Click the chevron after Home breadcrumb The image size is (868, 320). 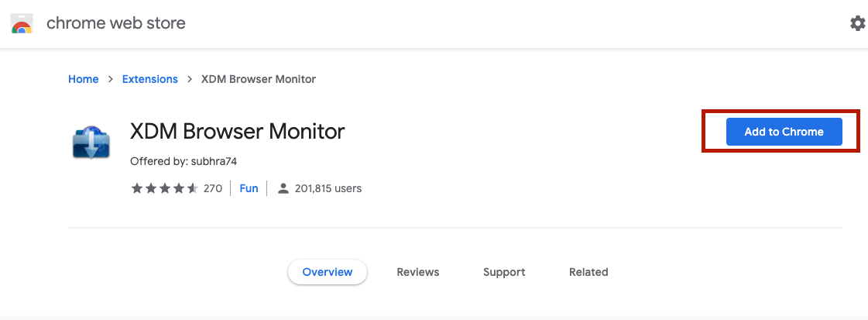[x=111, y=79]
